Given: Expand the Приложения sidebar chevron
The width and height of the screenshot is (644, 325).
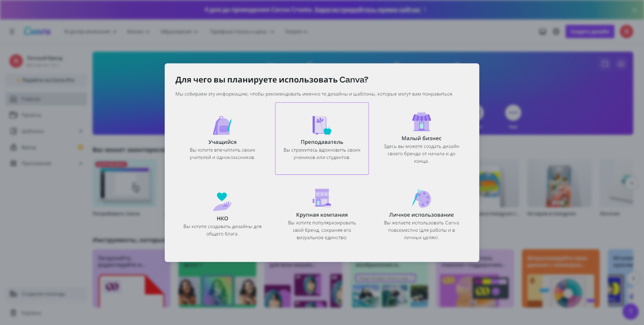Looking at the screenshot, I should 81,163.
